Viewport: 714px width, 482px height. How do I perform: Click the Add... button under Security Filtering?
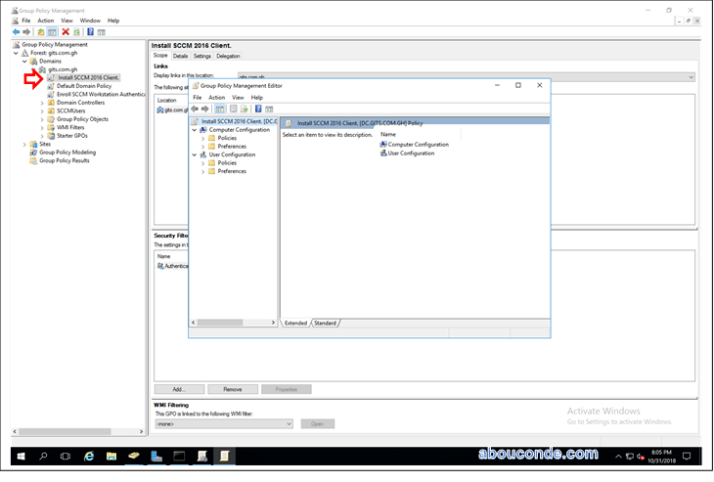pyautogui.click(x=178, y=388)
